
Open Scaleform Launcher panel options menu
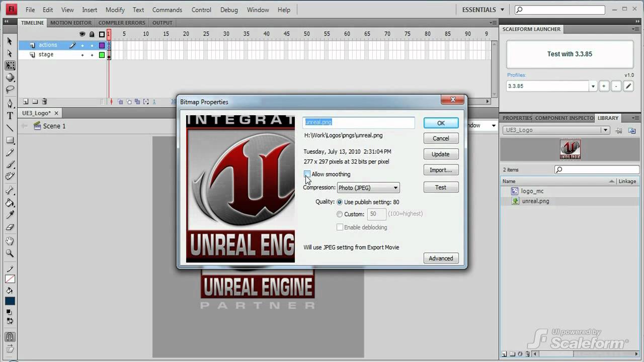636,29
